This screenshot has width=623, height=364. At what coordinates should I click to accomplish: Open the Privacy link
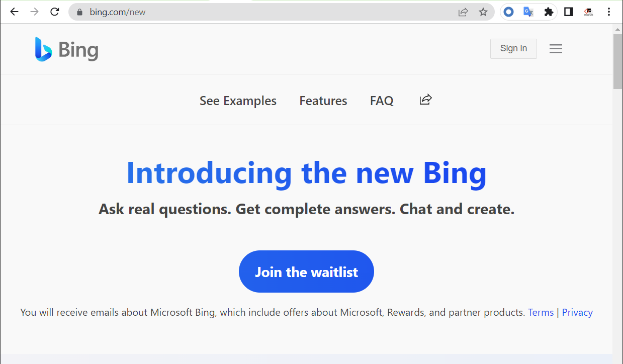click(x=577, y=312)
